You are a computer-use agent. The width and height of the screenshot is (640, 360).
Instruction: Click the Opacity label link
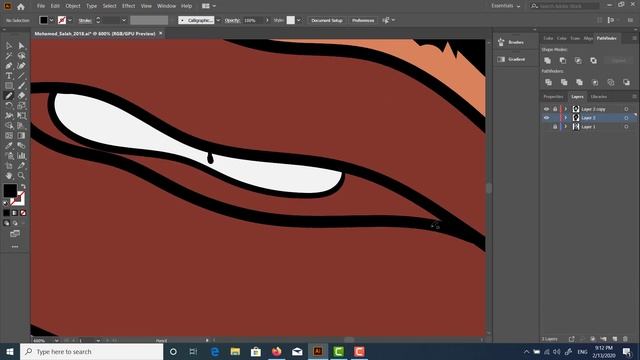coord(232,20)
